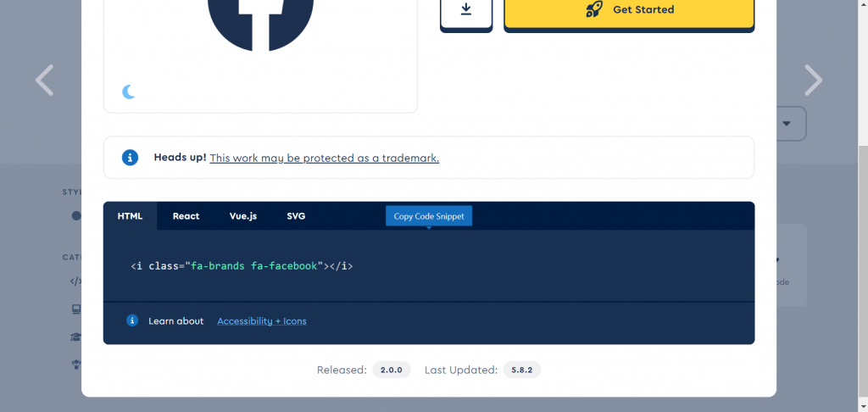Open the Accessibility + Icons link
868x412 pixels.
coord(262,321)
